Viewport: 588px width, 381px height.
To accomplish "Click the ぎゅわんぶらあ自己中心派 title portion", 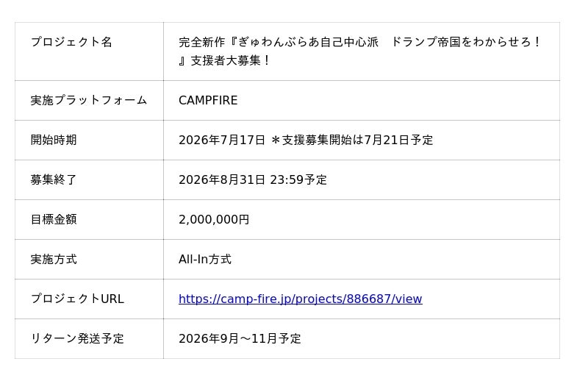I will click(x=308, y=42).
